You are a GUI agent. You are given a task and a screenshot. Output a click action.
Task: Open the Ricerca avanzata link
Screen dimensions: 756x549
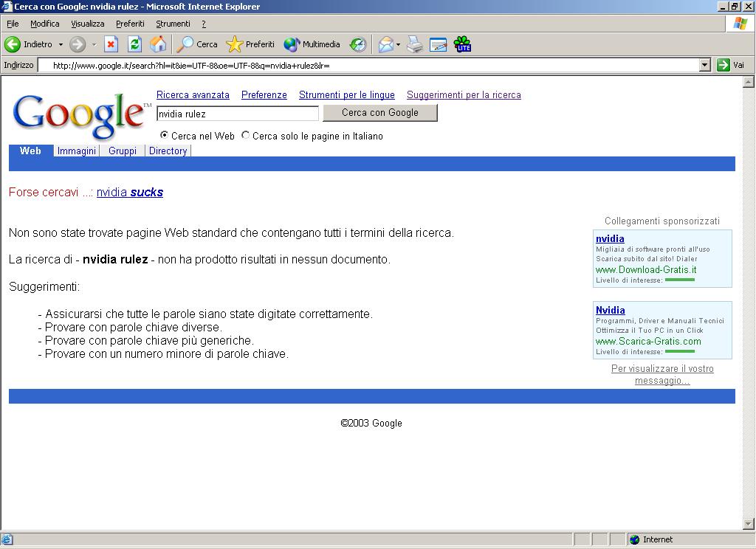point(193,95)
